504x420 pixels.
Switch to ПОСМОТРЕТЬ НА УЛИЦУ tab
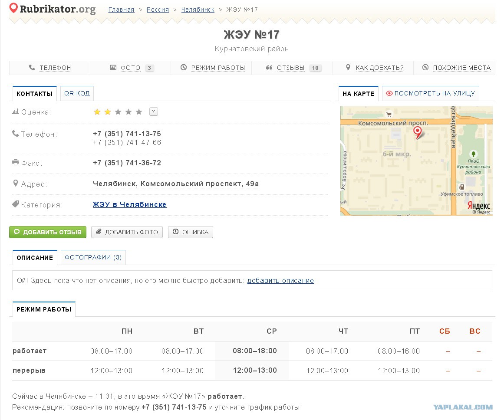pyautogui.click(x=431, y=93)
